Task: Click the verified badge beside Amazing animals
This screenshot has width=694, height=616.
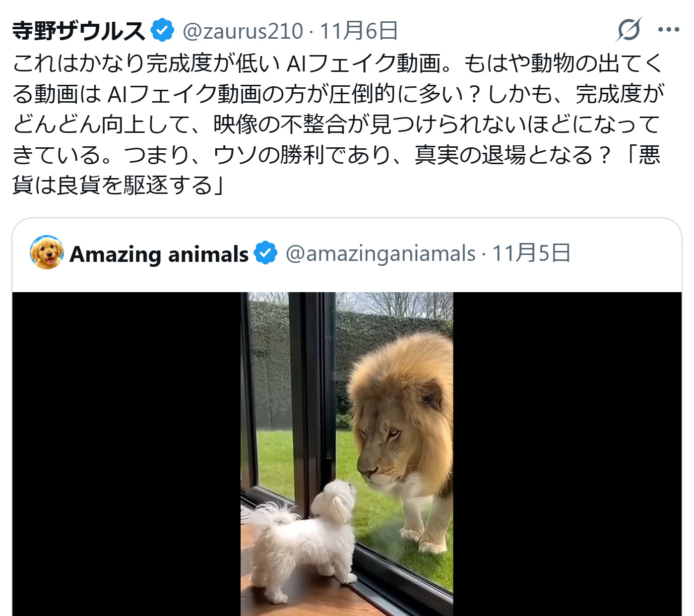Action: (x=265, y=253)
